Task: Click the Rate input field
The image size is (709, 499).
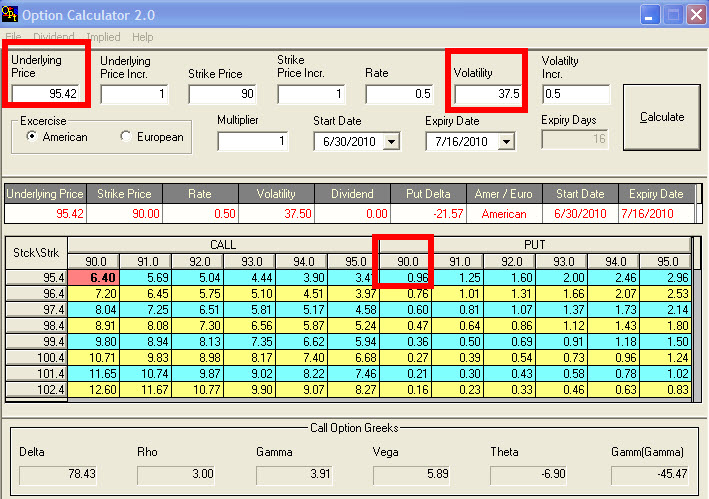Action: click(x=399, y=94)
